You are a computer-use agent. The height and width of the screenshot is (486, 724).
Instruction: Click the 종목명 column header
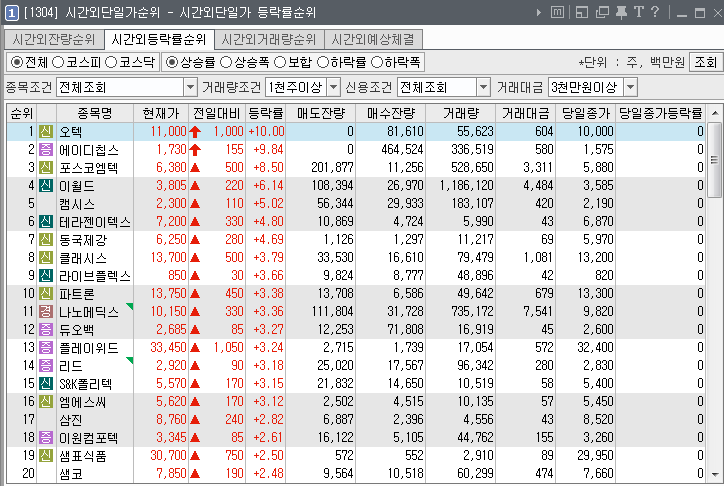[x=95, y=113]
